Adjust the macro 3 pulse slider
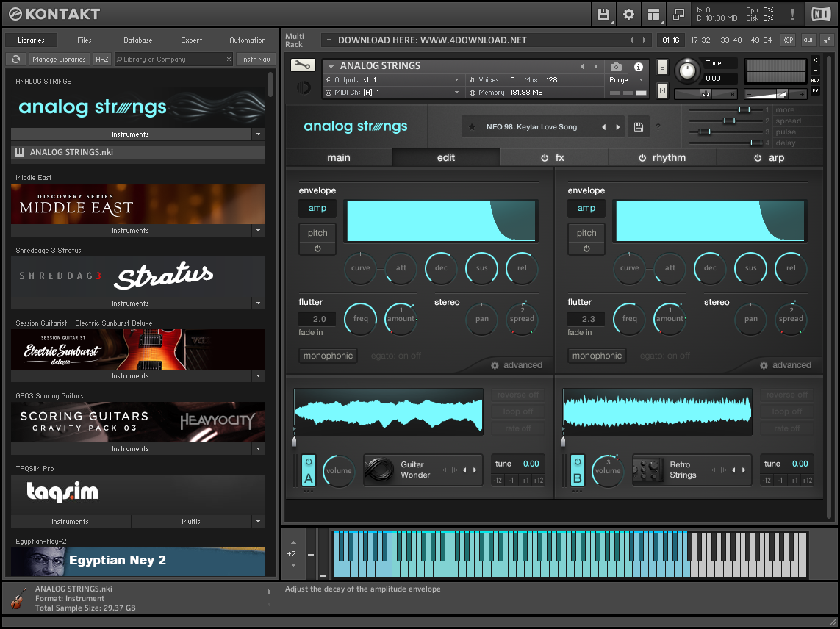Viewport: 840px width, 629px height. pos(704,132)
